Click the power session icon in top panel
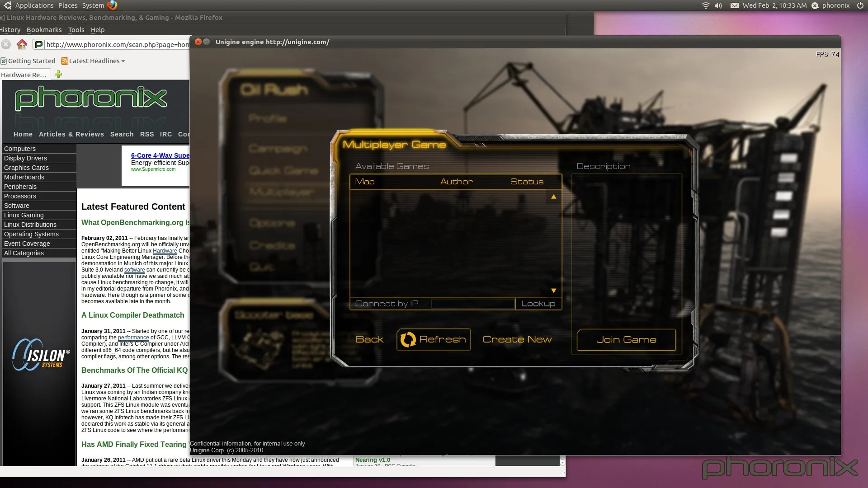The width and height of the screenshot is (868, 488). 859,5
